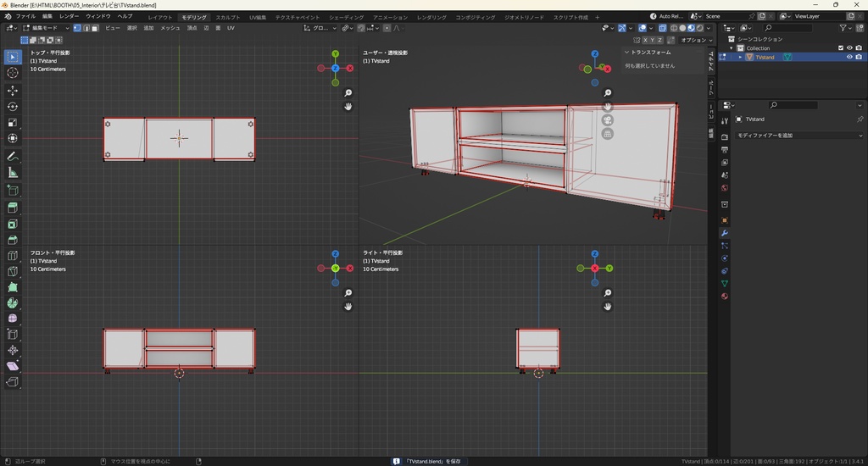Click the camera view icon in perspective viewport
The image size is (868, 466).
pos(608,120)
